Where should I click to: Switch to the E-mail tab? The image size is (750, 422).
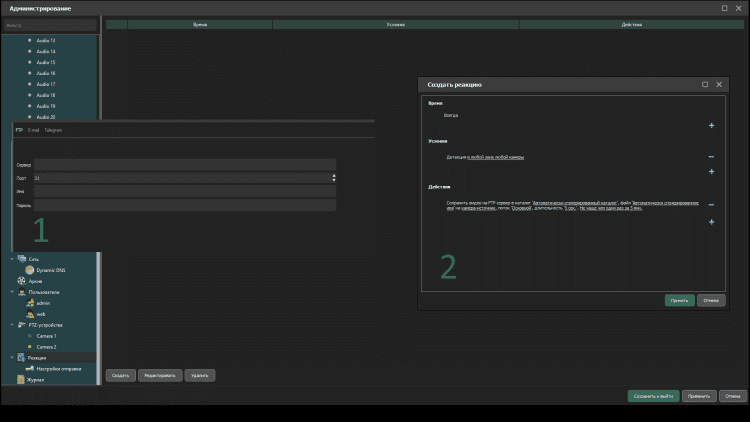click(x=34, y=130)
